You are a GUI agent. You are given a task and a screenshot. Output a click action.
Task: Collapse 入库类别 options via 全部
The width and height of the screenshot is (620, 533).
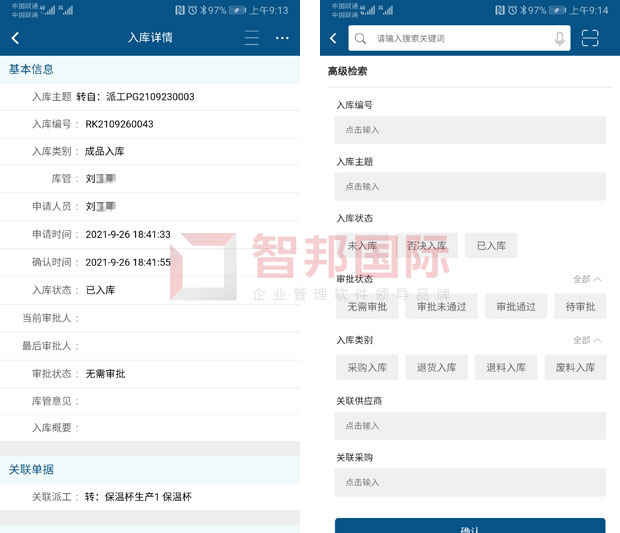(x=587, y=340)
